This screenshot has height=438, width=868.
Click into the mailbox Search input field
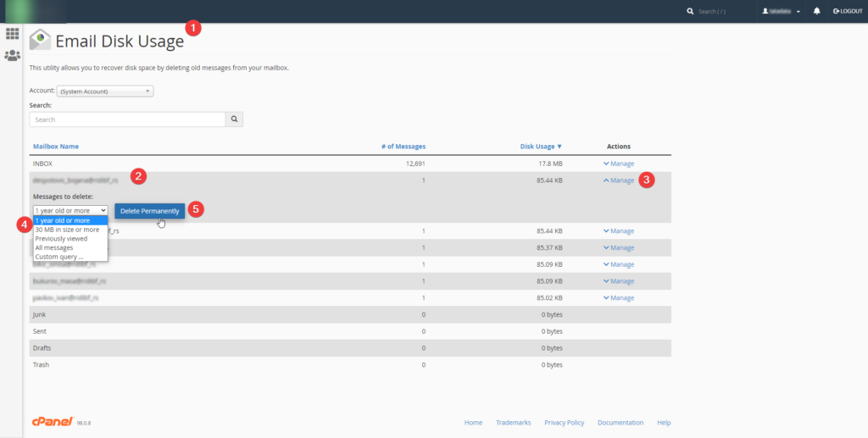pyautogui.click(x=127, y=119)
